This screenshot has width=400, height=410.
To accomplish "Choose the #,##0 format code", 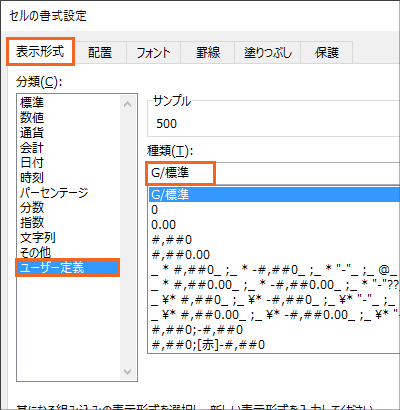I will [172, 240].
